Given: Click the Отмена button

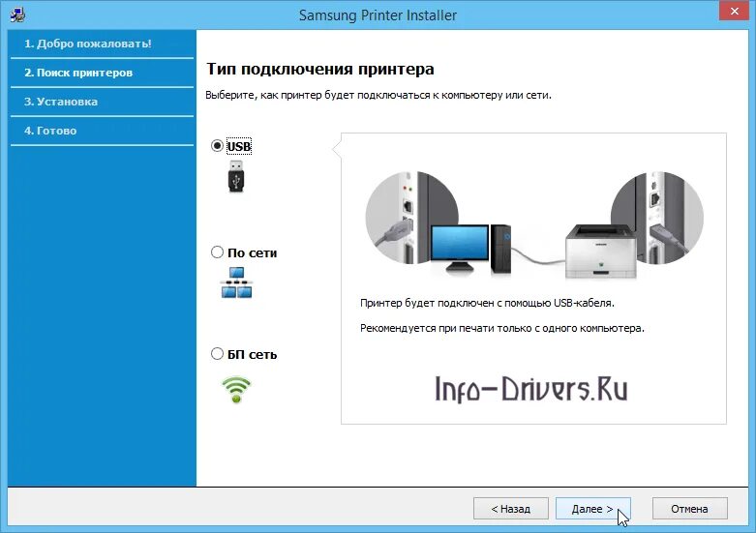Looking at the screenshot, I should (x=689, y=509).
